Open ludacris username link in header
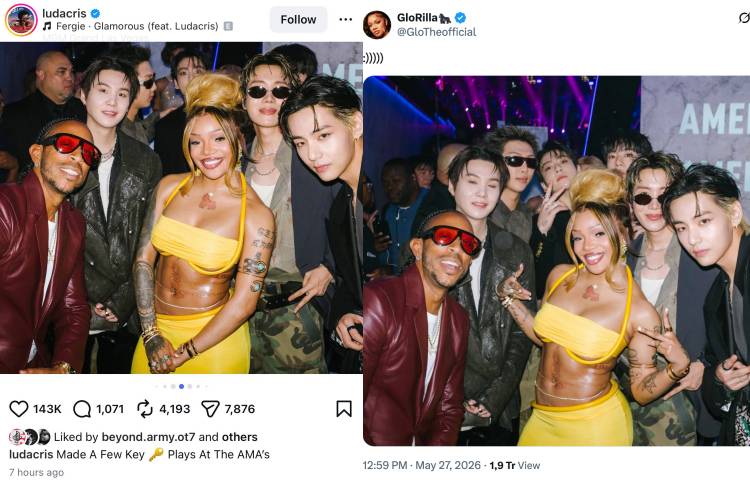This screenshot has width=750, height=480. pyautogui.click(x=64, y=13)
